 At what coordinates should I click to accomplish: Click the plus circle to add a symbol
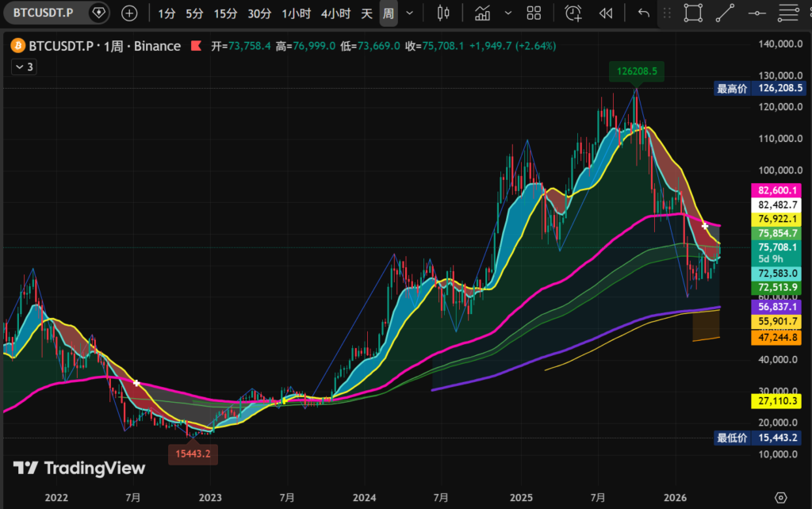[x=129, y=13]
